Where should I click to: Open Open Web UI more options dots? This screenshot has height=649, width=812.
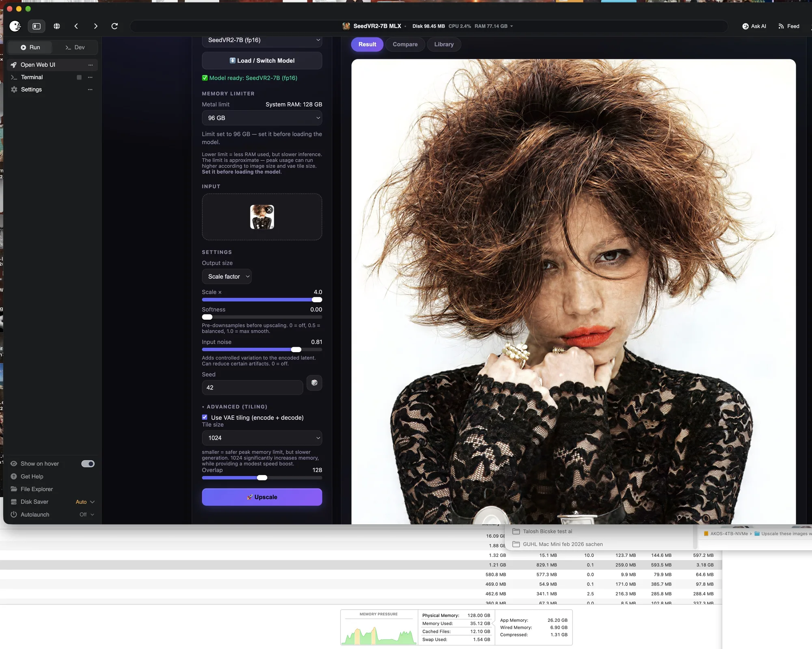(91, 65)
